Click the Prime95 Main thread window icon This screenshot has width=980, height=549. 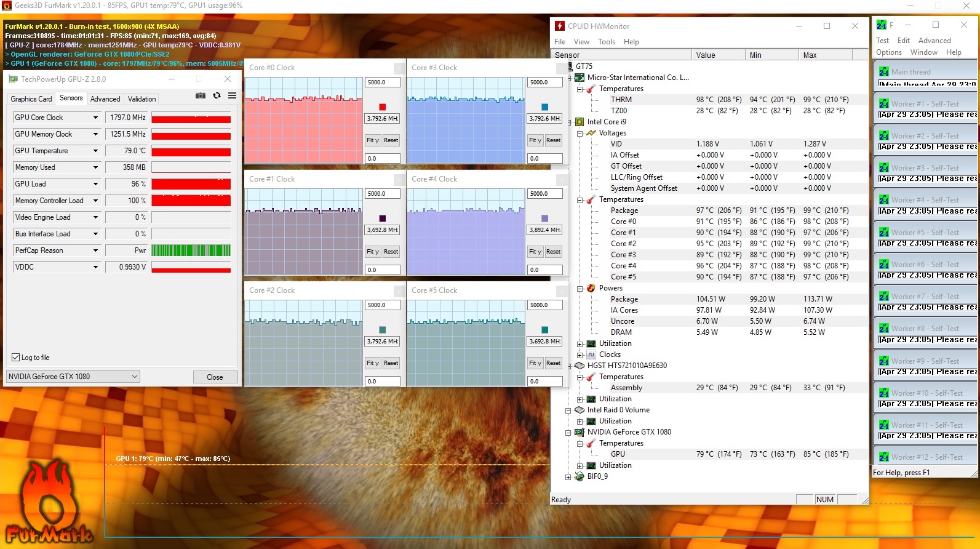tap(884, 71)
